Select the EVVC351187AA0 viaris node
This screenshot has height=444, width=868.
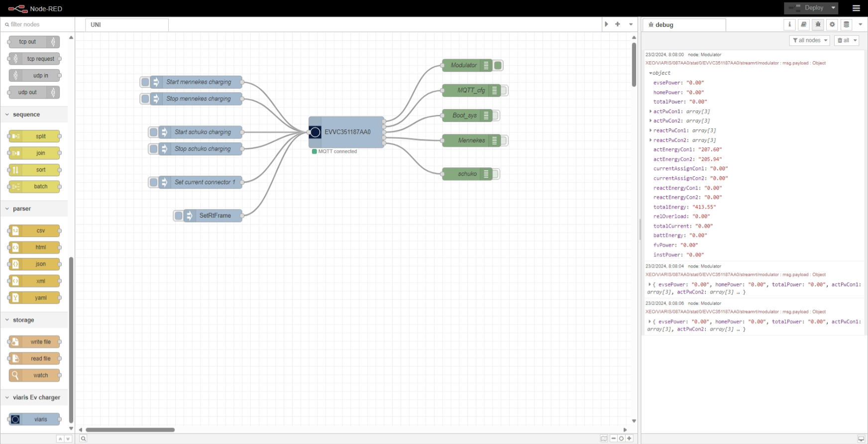(x=346, y=132)
